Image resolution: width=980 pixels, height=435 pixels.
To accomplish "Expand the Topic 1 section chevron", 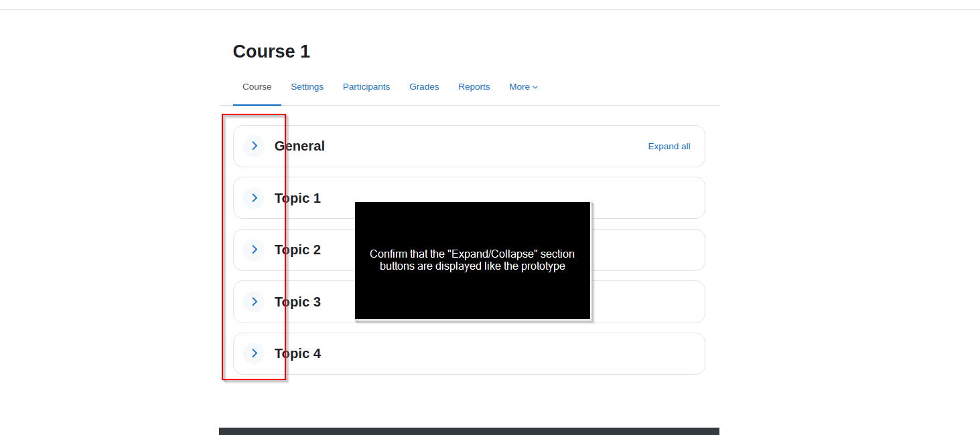I will click(254, 198).
